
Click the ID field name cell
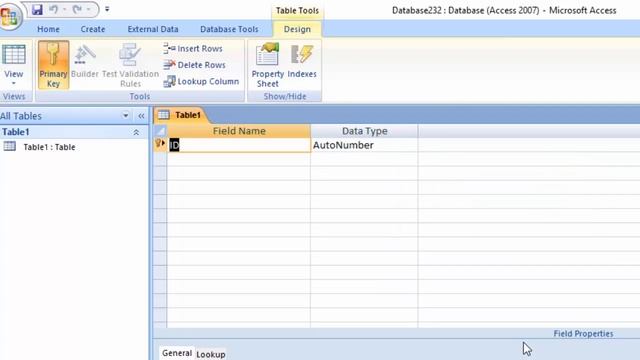239,145
